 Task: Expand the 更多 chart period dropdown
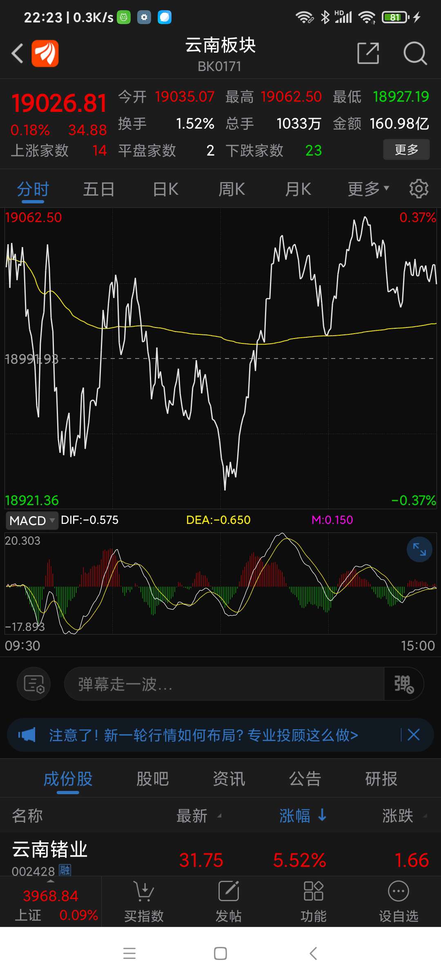368,189
